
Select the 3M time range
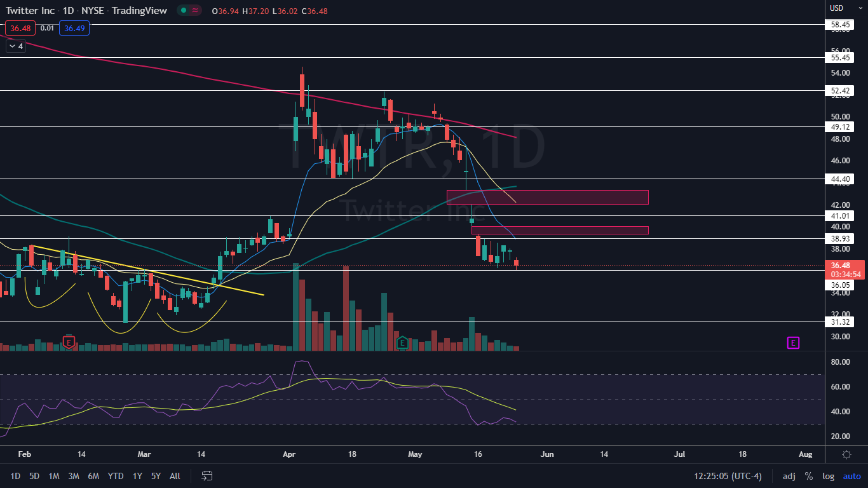coord(74,476)
